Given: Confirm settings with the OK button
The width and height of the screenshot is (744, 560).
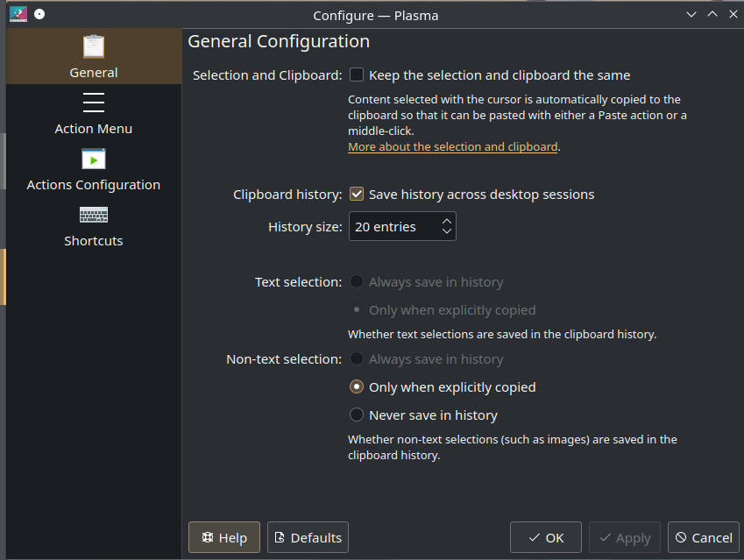Looking at the screenshot, I should [x=545, y=537].
